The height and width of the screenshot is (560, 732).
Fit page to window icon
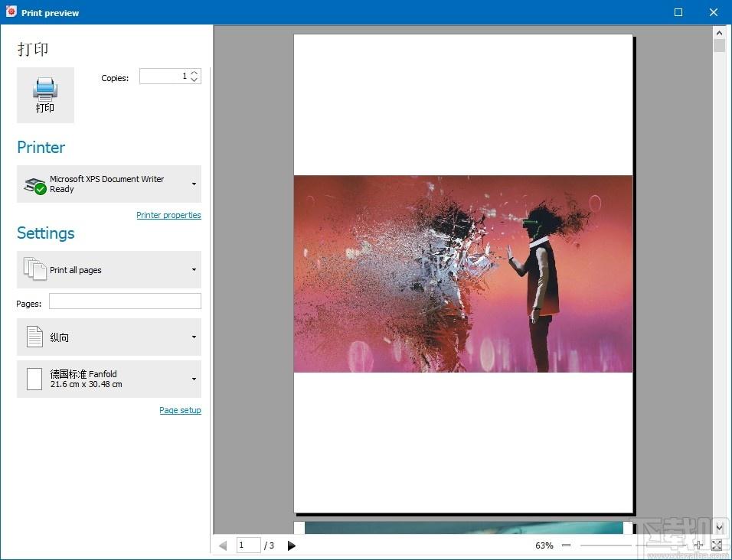tap(717, 545)
